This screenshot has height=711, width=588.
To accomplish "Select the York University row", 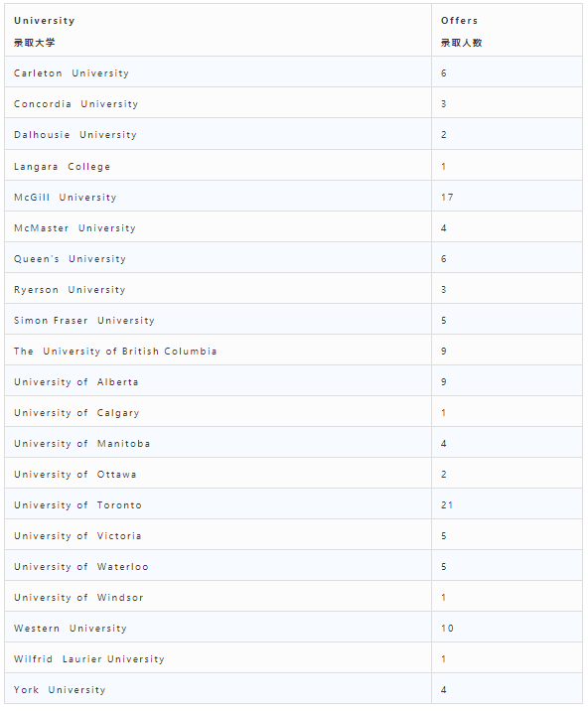I will tap(294, 688).
